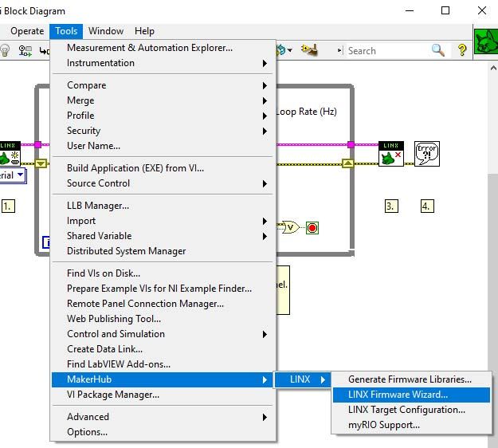Select the LINX submenu entry

(303, 379)
